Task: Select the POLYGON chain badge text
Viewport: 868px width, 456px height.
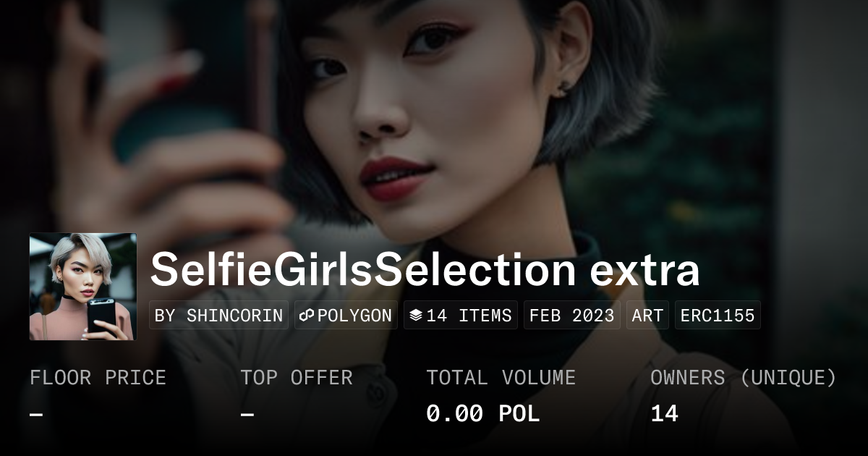Action: 354,316
